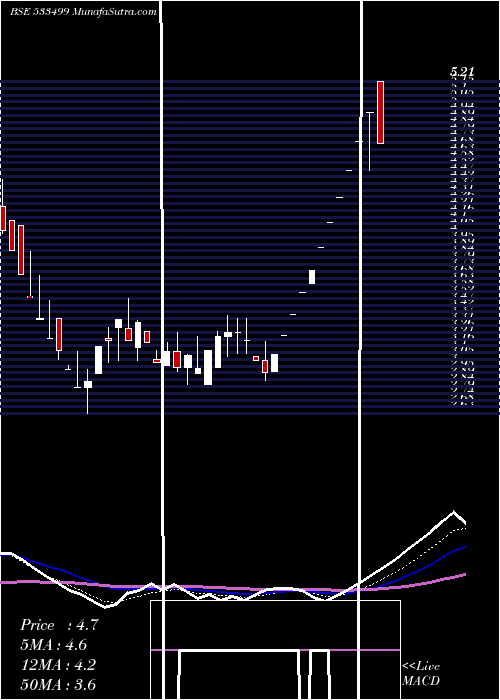Click the 12MA : 4.2 value
The width and height of the screenshot is (500, 700).
tap(58, 665)
